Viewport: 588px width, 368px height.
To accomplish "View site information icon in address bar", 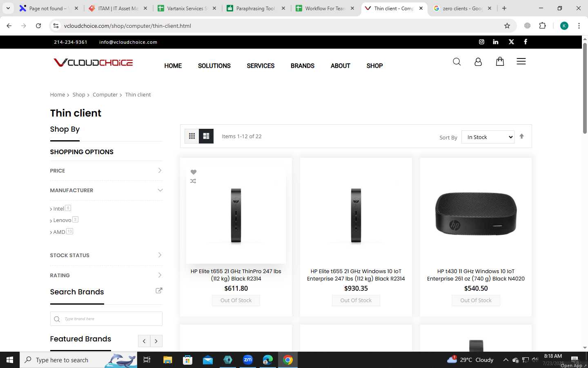I will [56, 26].
